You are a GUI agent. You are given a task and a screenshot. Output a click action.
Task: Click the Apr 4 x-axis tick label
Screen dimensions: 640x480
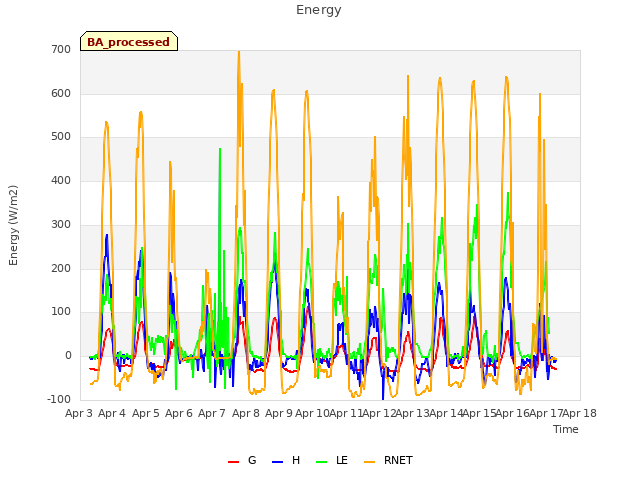click(x=112, y=413)
